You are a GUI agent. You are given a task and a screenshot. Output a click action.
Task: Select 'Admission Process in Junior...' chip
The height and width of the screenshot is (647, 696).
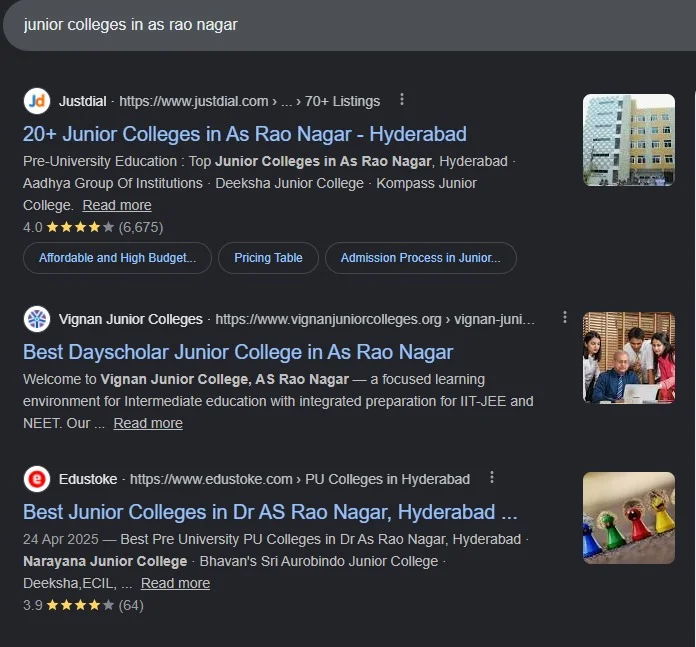pyautogui.click(x=420, y=258)
